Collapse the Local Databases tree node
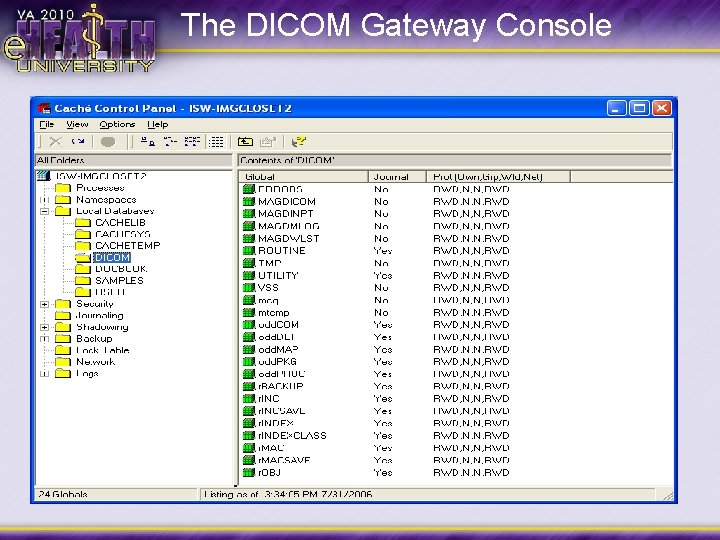Image resolution: width=720 pixels, height=540 pixels. (45, 211)
